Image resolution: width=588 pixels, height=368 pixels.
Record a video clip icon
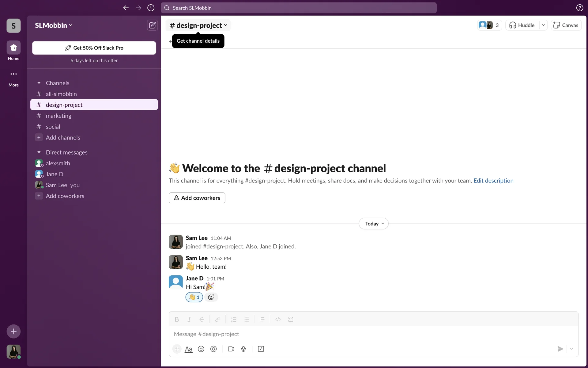click(x=231, y=349)
